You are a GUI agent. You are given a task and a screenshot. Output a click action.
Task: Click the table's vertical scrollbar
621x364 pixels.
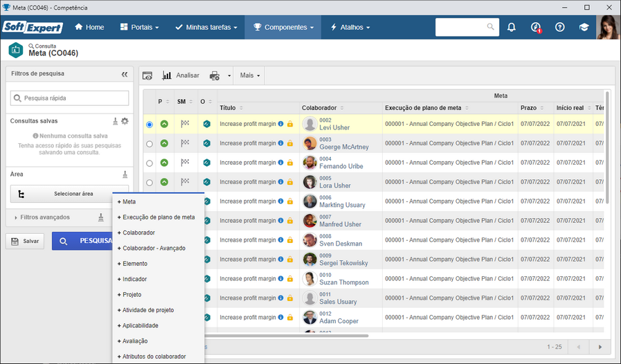pos(607,147)
